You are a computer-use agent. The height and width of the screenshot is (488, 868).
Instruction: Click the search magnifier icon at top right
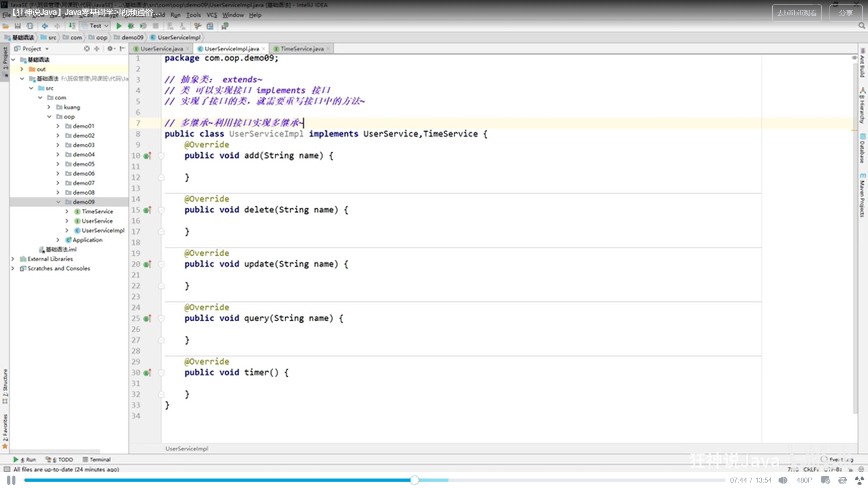[862, 26]
